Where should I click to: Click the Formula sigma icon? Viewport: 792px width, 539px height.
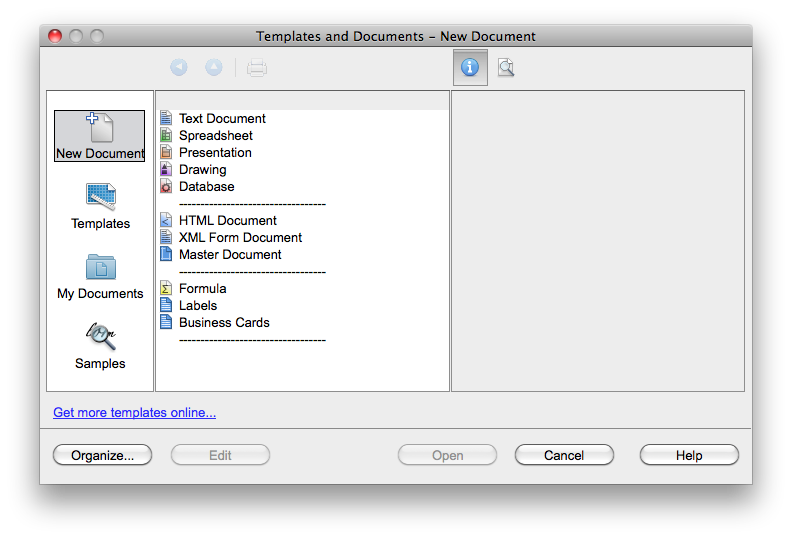click(x=166, y=288)
